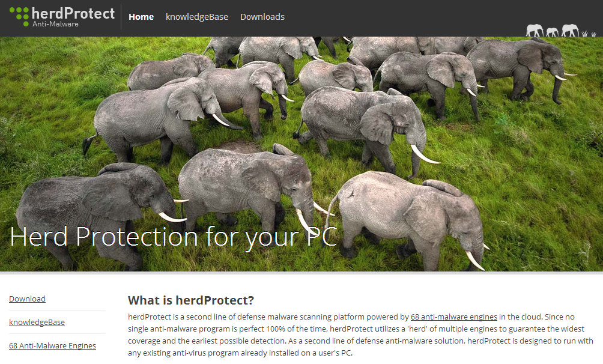Open the sidebar "68 Anti-Malware Engines" link
The width and height of the screenshot is (603, 364).
(52, 346)
